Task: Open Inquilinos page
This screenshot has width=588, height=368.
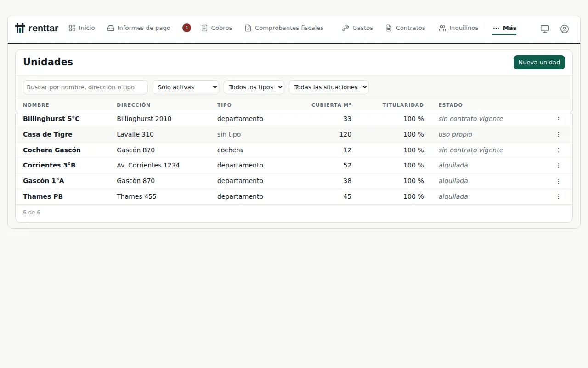Action: [x=458, y=28]
